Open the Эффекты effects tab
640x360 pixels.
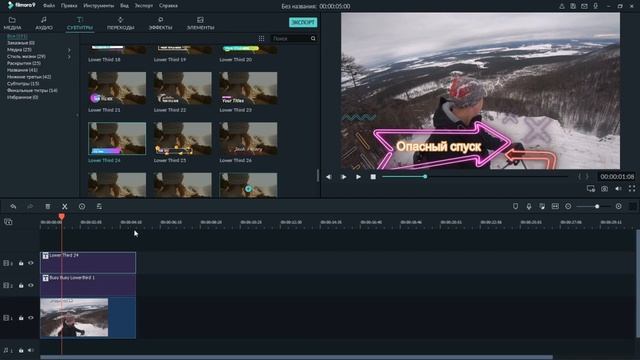tap(160, 24)
